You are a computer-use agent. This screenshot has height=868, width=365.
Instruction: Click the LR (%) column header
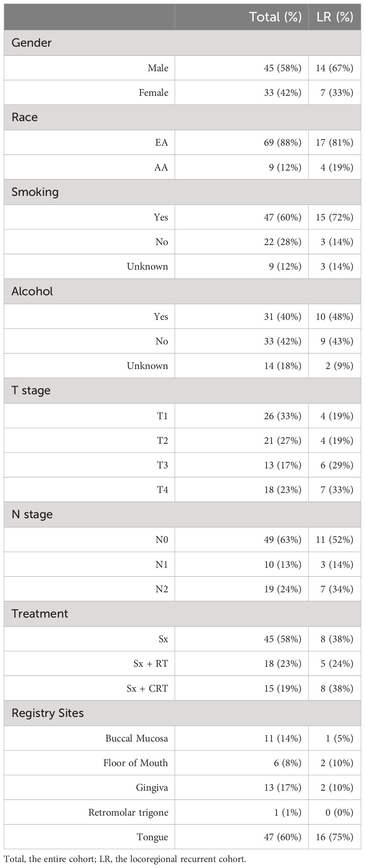[x=335, y=17]
